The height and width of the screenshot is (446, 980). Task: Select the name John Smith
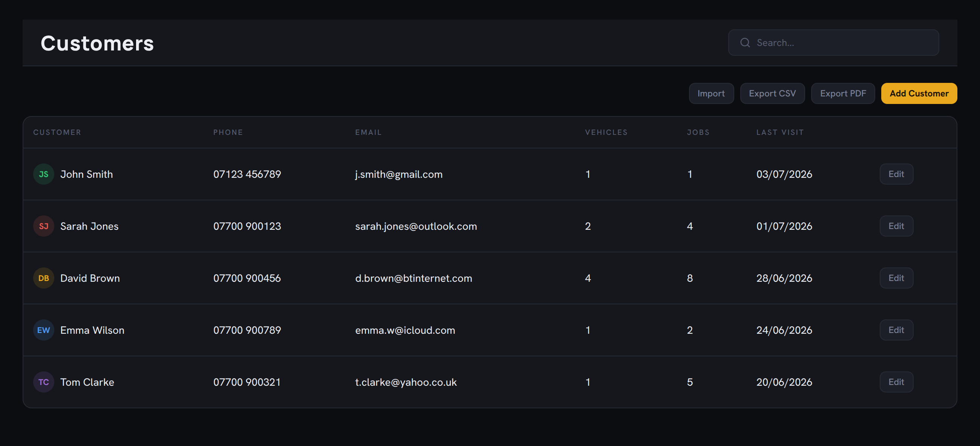[x=86, y=174]
